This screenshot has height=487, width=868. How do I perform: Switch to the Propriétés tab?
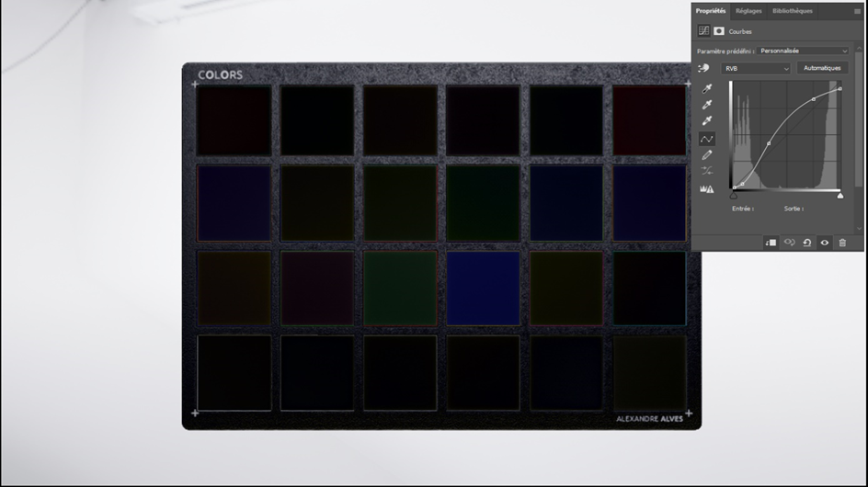coord(711,11)
